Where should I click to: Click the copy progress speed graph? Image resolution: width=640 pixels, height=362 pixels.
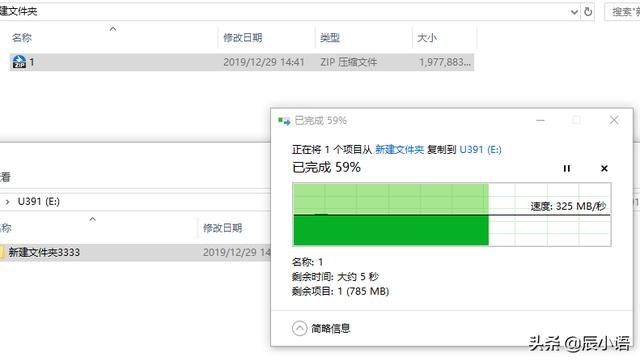(452, 215)
